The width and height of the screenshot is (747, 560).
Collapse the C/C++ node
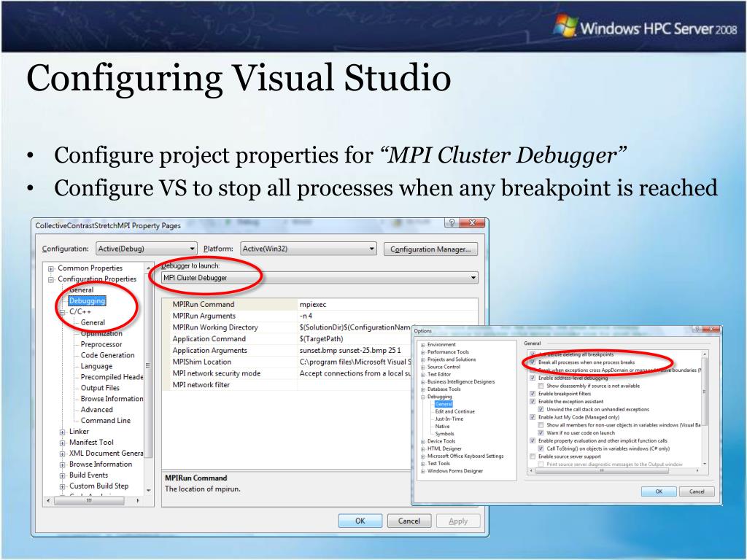[x=63, y=312]
